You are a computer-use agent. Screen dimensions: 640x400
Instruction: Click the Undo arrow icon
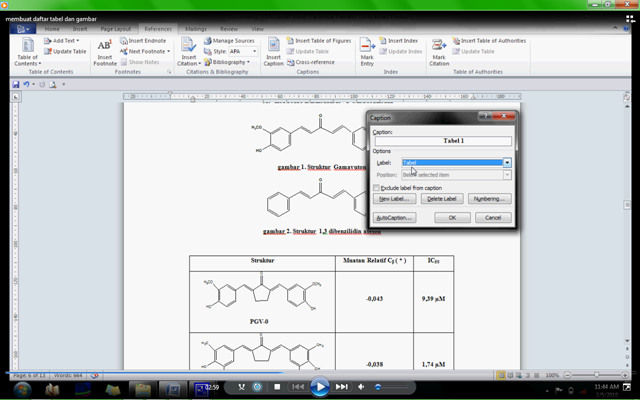pyautogui.click(x=26, y=84)
